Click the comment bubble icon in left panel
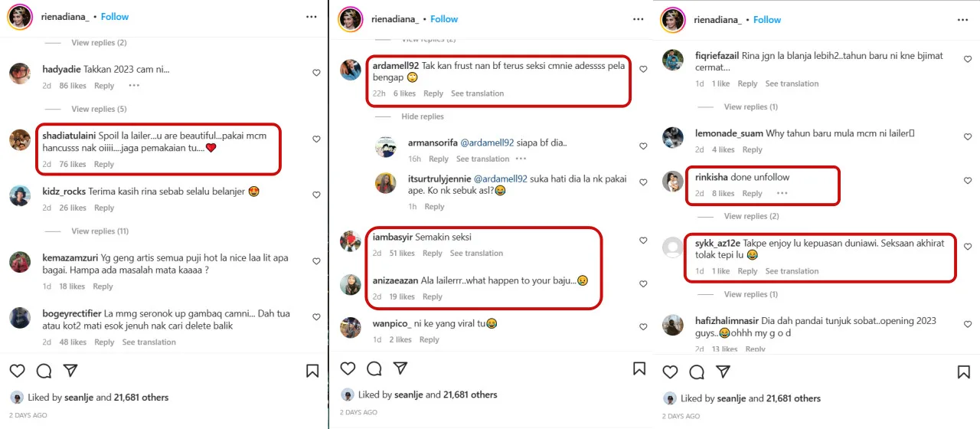Viewport: 980px width, 429px height. tap(44, 371)
